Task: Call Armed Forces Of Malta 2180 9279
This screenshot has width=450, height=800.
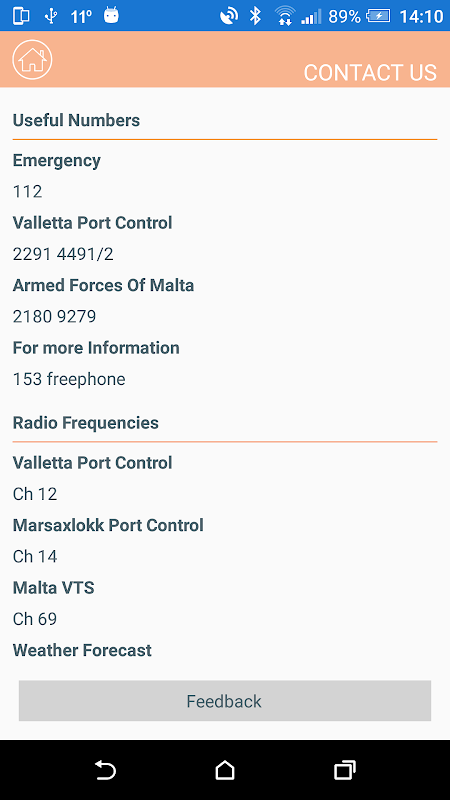Action: tap(55, 317)
